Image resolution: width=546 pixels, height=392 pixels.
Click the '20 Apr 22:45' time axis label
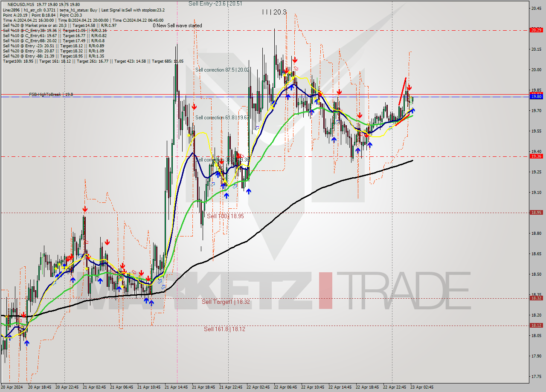67,387
